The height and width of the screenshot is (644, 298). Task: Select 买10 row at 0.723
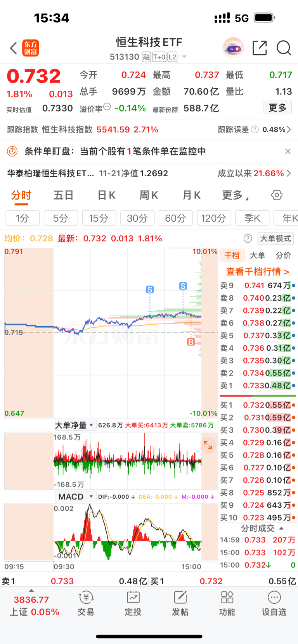258,517
